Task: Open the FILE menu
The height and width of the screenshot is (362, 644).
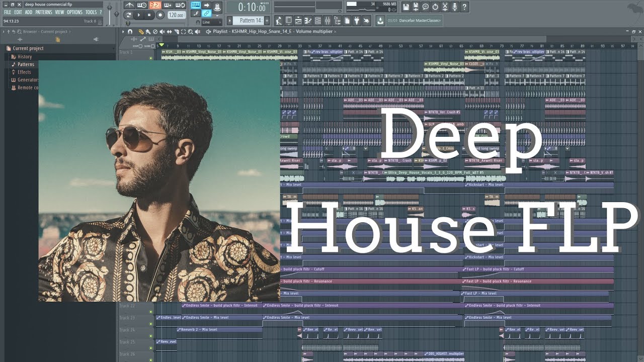Action: (x=8, y=12)
